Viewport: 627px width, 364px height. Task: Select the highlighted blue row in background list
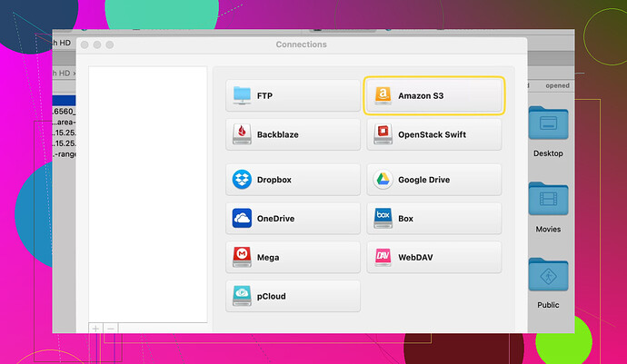click(x=64, y=100)
